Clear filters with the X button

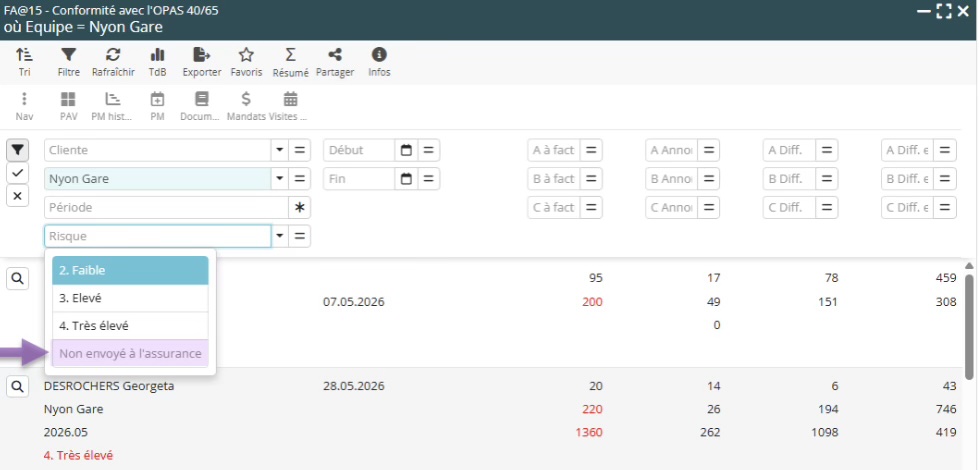pos(17,196)
